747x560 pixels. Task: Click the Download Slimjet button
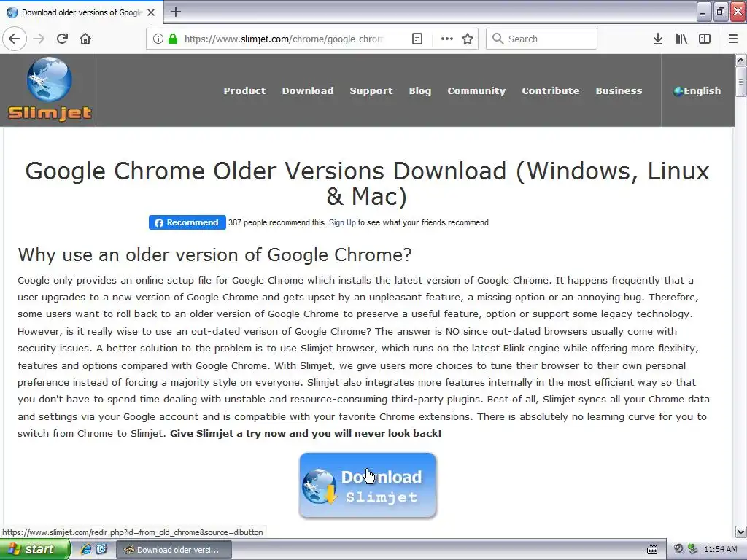pos(368,485)
